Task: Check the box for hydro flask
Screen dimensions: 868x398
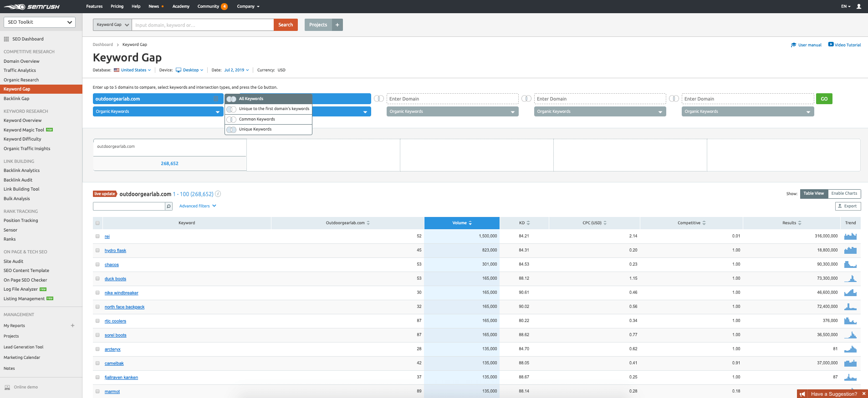Action: tap(97, 251)
